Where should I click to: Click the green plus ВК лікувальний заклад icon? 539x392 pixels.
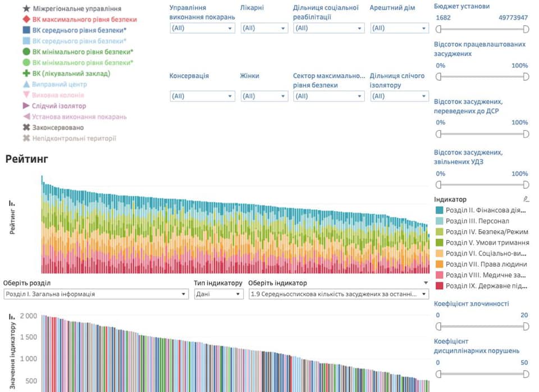[x=26, y=74]
